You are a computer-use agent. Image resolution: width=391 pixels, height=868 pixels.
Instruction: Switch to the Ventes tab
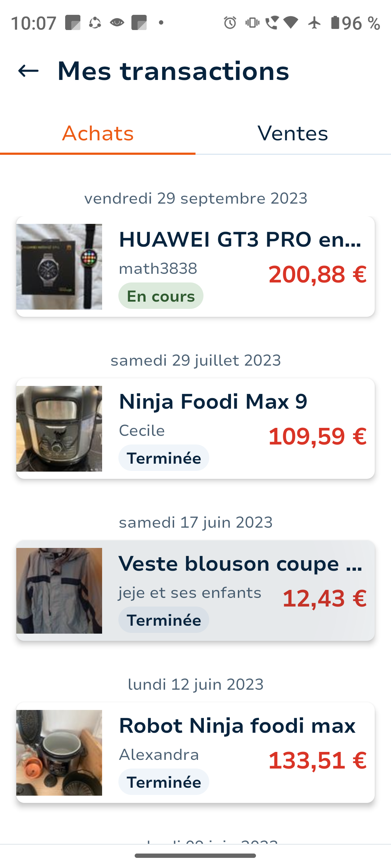pyautogui.click(x=293, y=133)
